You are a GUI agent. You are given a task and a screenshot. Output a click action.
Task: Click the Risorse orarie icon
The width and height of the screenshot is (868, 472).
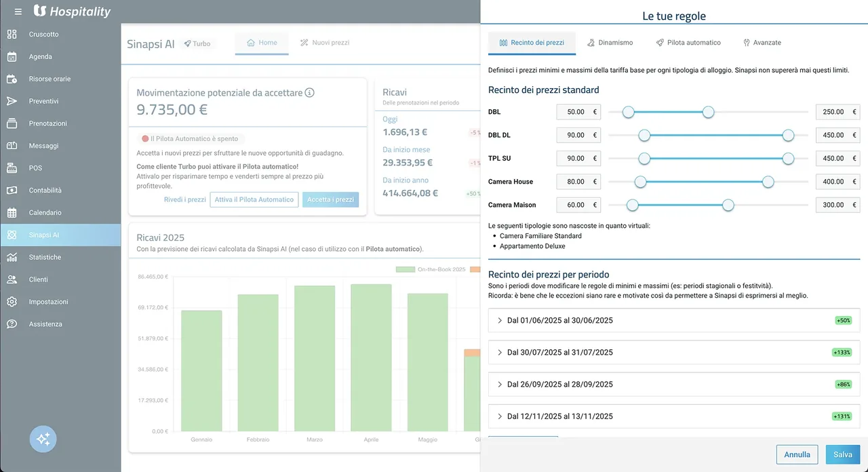coord(12,79)
